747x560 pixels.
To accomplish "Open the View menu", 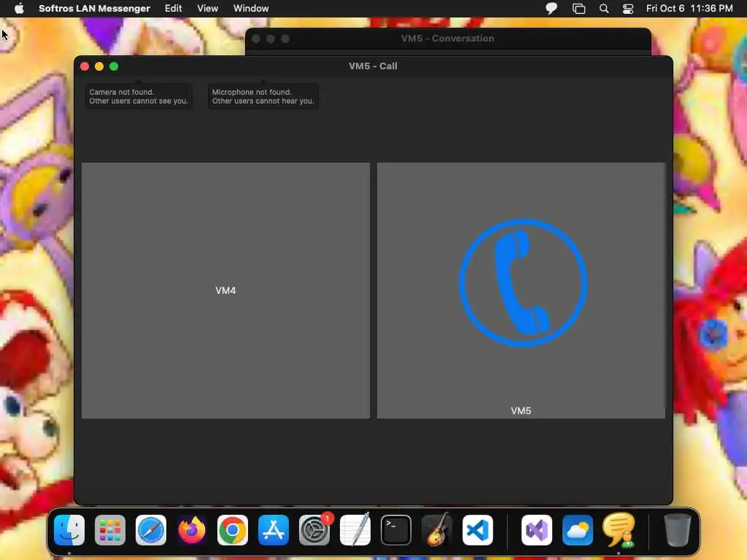I will (x=208, y=8).
